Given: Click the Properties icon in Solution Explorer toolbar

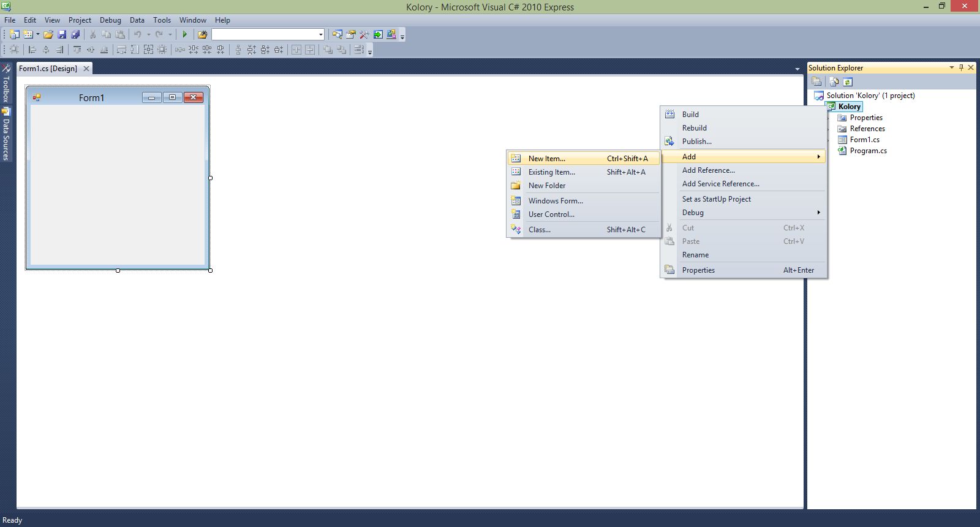Looking at the screenshot, I should 817,82.
